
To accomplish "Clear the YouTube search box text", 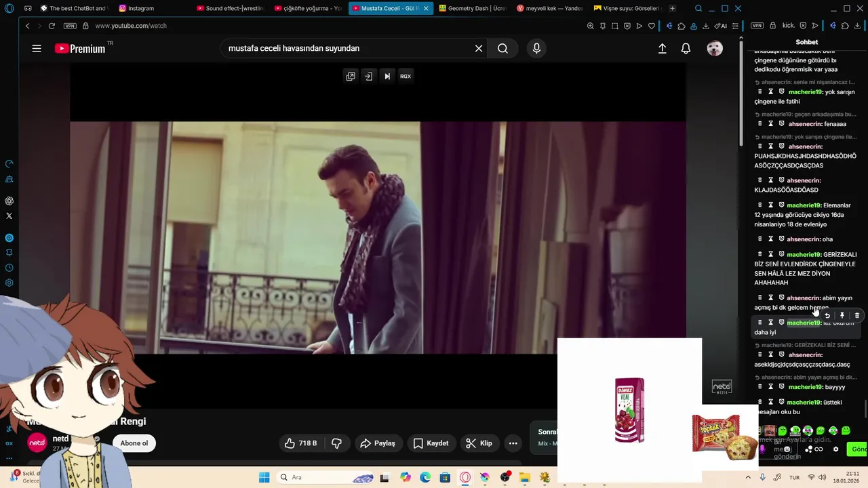I will pos(479,48).
